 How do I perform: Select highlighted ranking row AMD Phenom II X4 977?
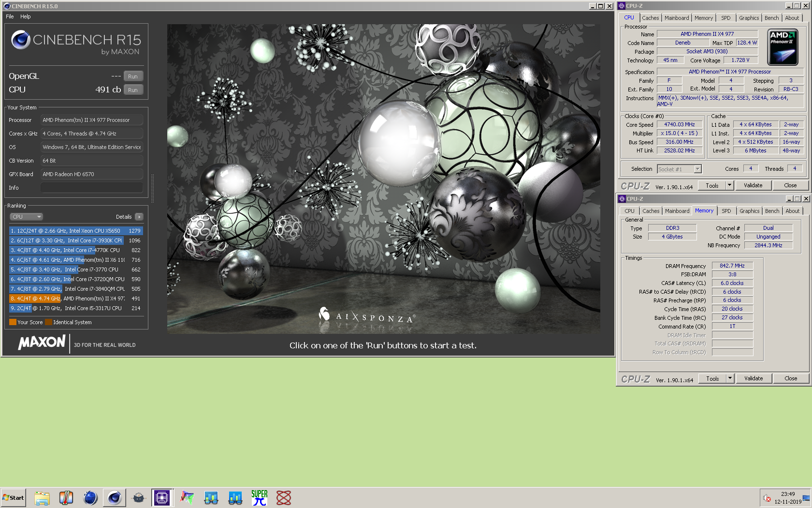pos(76,299)
